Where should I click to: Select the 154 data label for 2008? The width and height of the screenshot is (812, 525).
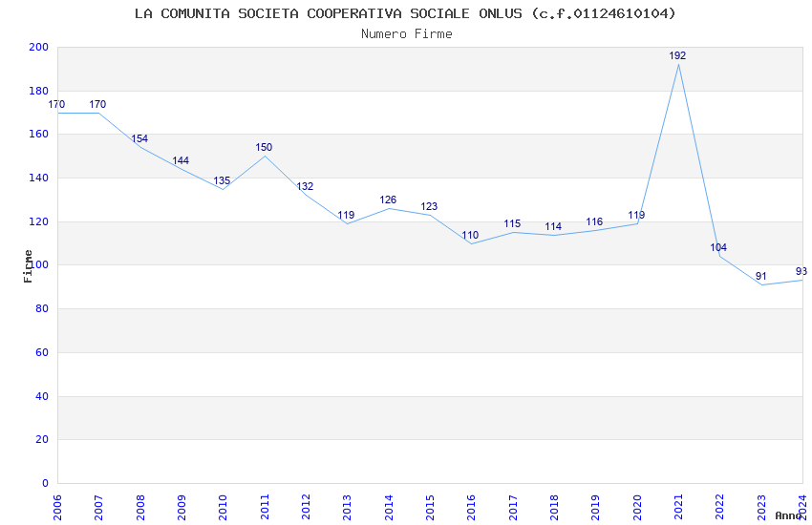pos(139,138)
